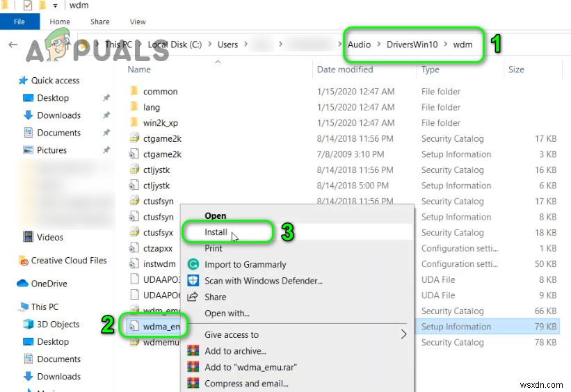The height and width of the screenshot is (392, 571).
Task: Choose Add to "wdma_emu.rar" in context menu
Action: (250, 367)
